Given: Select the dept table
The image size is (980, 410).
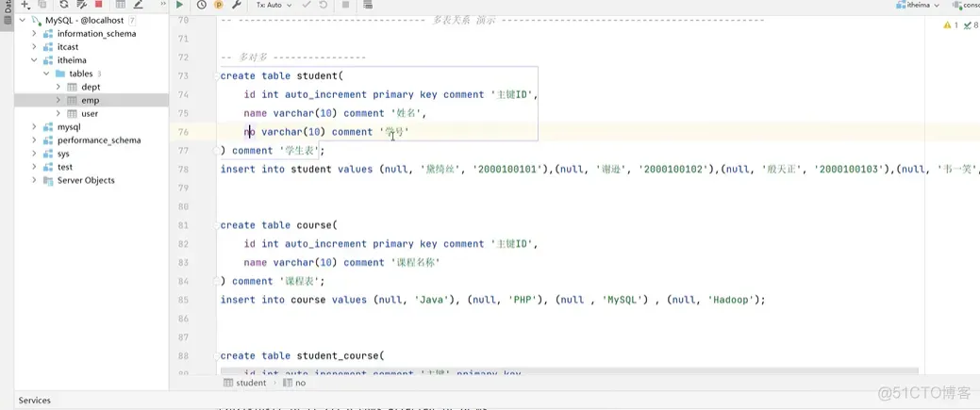Looking at the screenshot, I should pos(91,87).
